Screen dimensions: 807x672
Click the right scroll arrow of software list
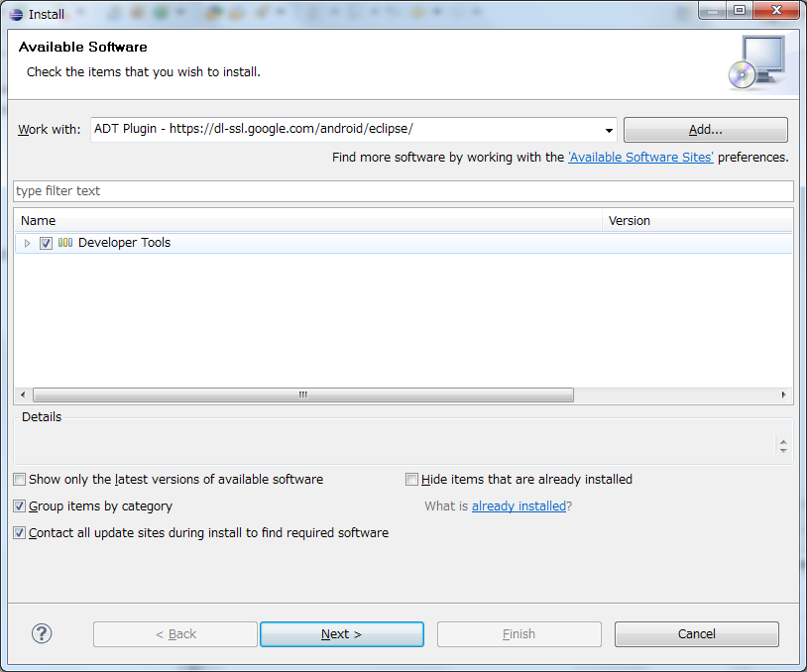point(783,394)
